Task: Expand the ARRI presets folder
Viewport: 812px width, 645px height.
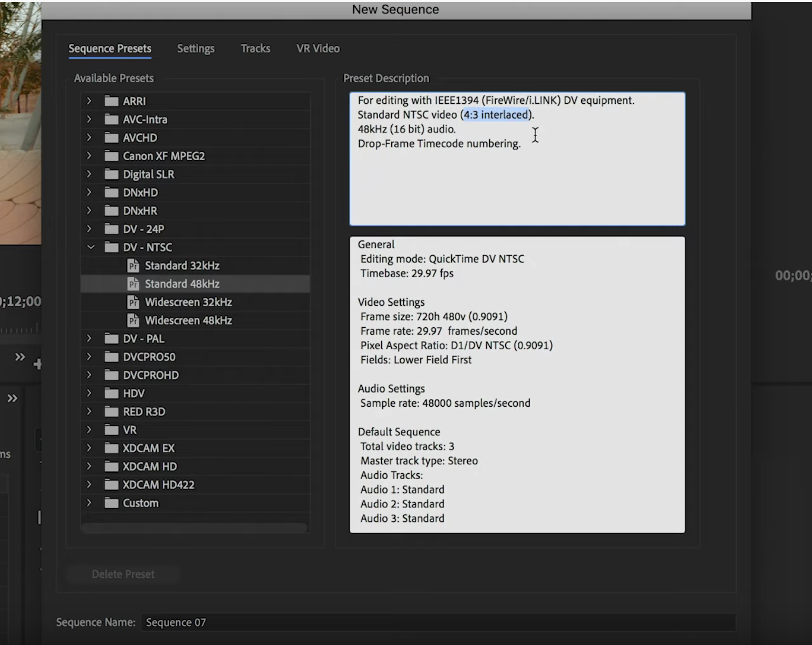Action: pos(89,101)
